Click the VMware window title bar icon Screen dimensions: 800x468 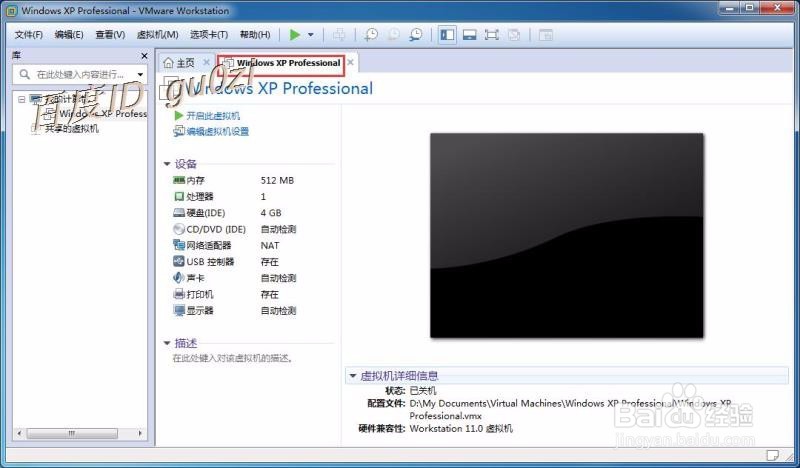tap(11, 10)
